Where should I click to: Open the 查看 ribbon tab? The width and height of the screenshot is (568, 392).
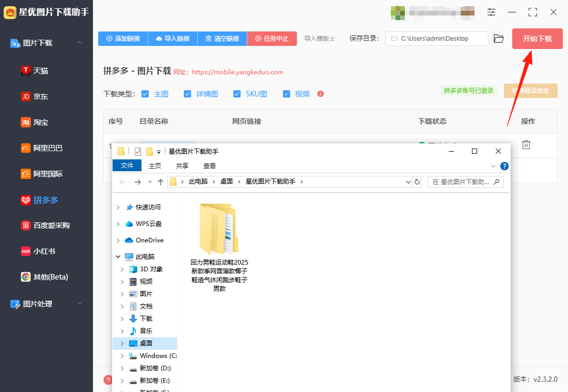(209, 166)
